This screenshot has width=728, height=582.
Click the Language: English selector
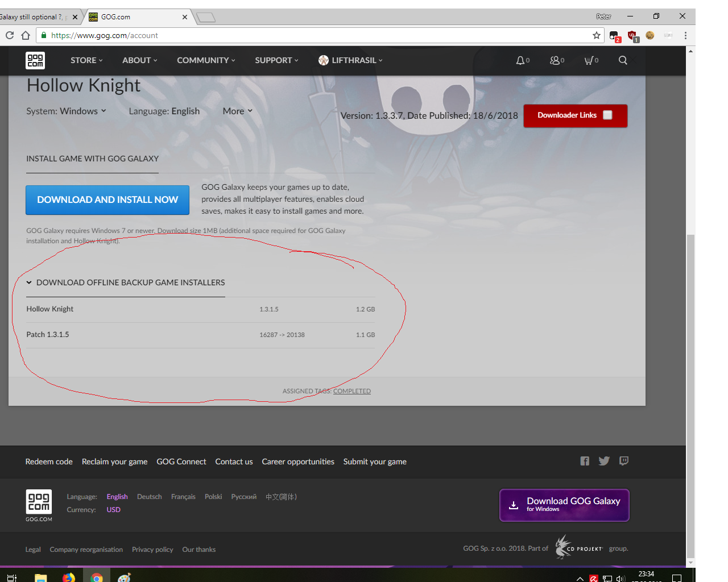coord(164,111)
